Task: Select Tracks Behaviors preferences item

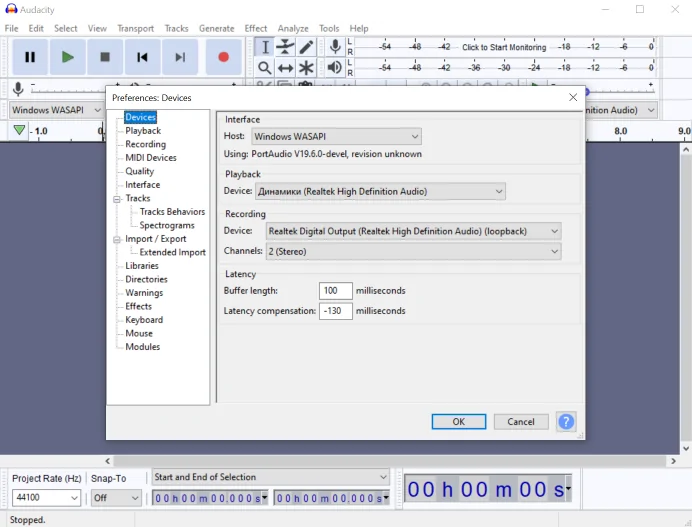Action: coord(173,211)
